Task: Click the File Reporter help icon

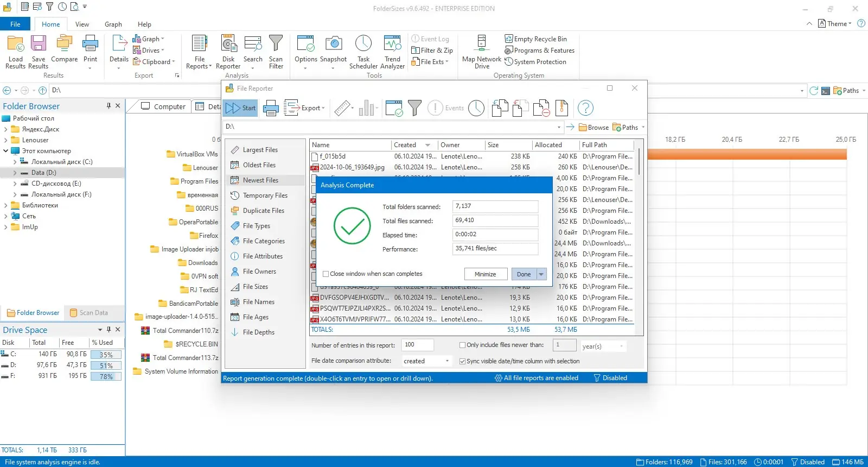Action: 585,108
